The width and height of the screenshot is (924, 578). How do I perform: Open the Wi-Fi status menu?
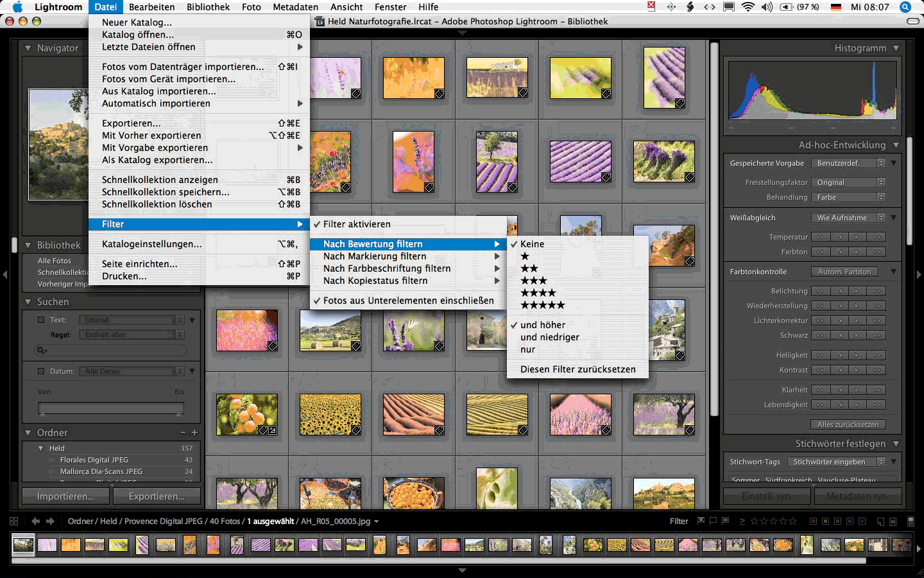748,7
